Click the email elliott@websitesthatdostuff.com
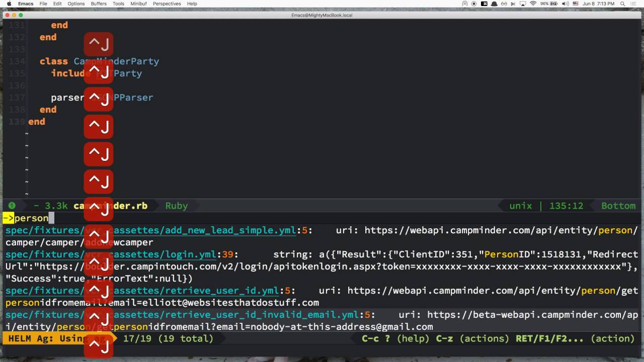This screenshot has height=362, width=644. coord(231,302)
